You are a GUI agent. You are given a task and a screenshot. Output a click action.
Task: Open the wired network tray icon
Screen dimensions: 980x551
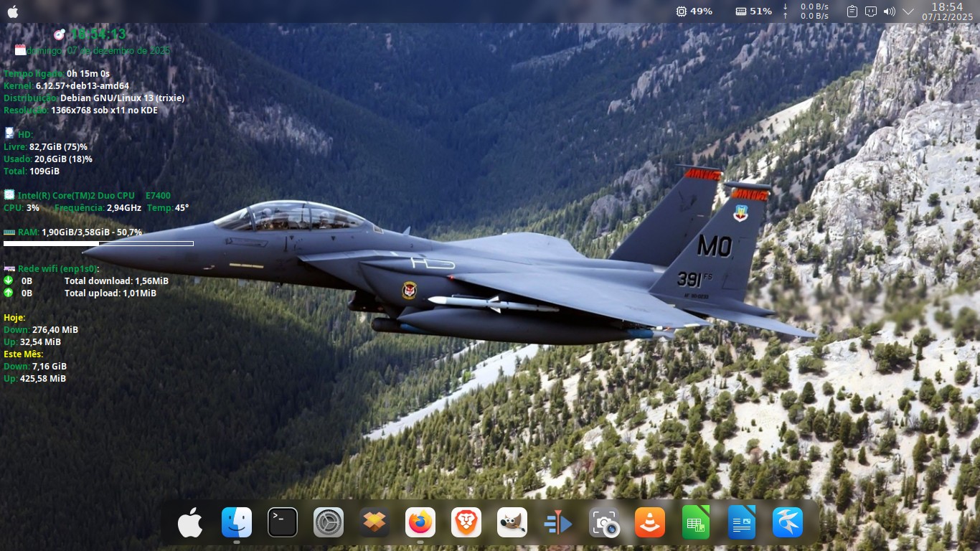coord(871,11)
